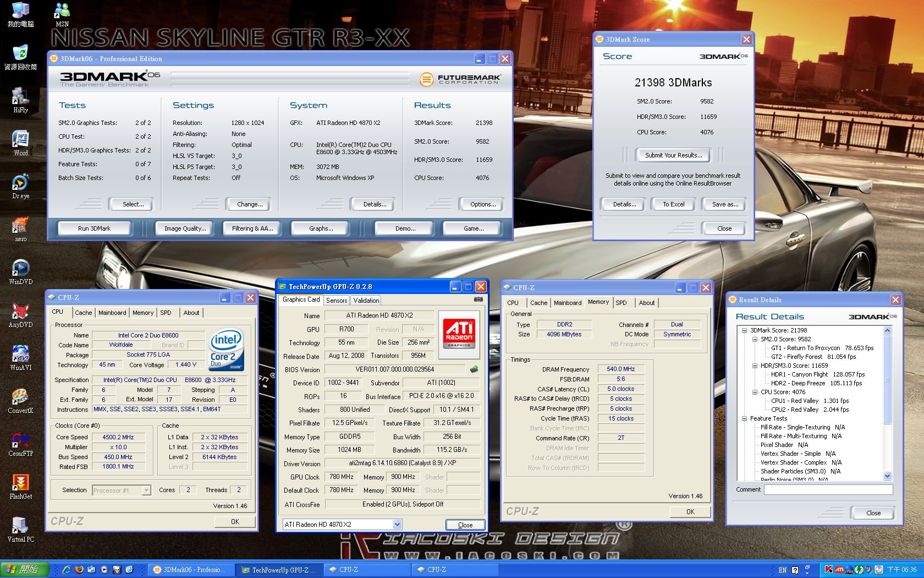924x578 pixels.
Task: Click the Graphs... button
Action: point(321,228)
